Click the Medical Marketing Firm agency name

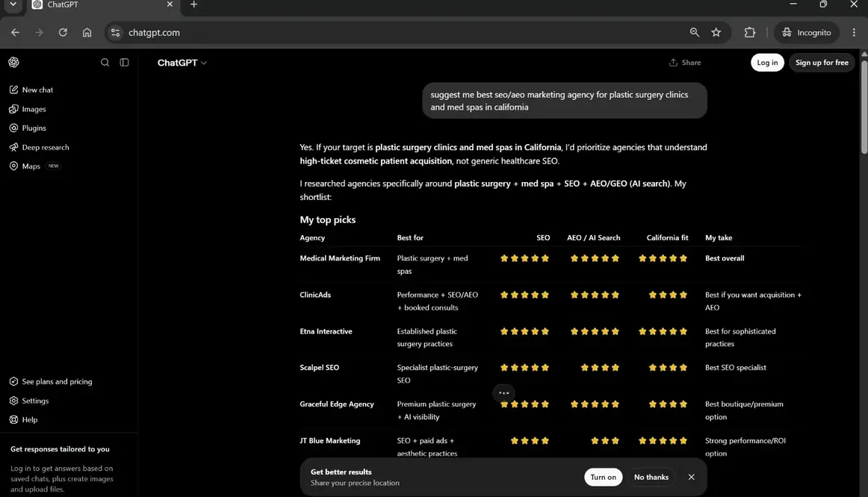[340, 258]
